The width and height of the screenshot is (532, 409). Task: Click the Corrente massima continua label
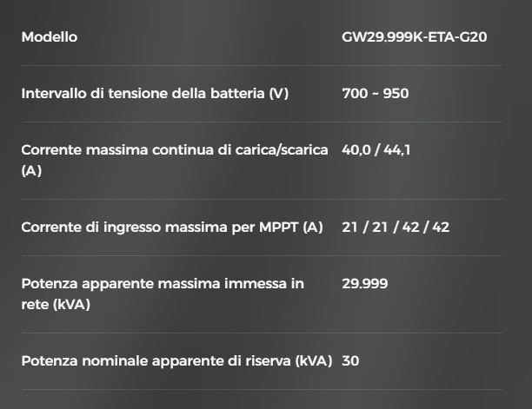pyautogui.click(x=174, y=150)
